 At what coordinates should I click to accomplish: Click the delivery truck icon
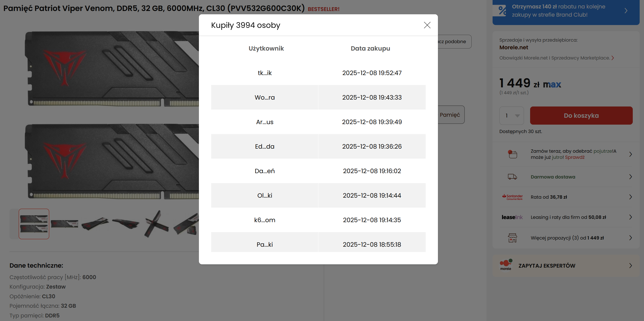tap(512, 177)
